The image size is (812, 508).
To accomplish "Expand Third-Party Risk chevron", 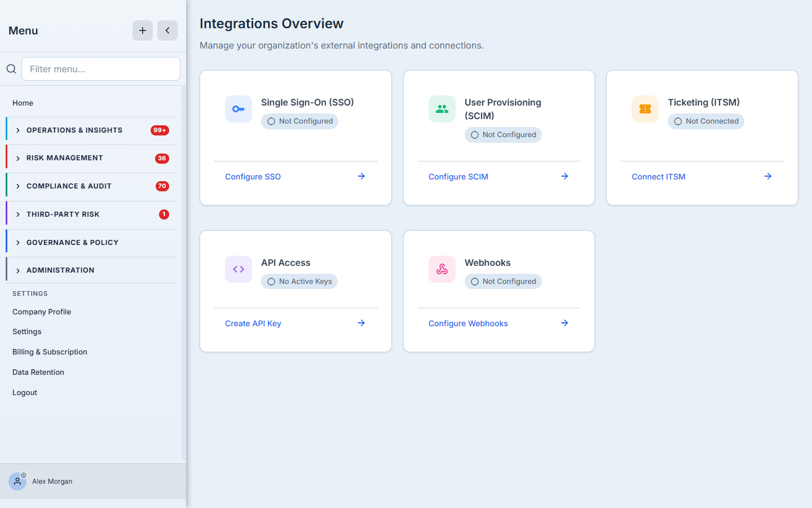I will point(18,214).
